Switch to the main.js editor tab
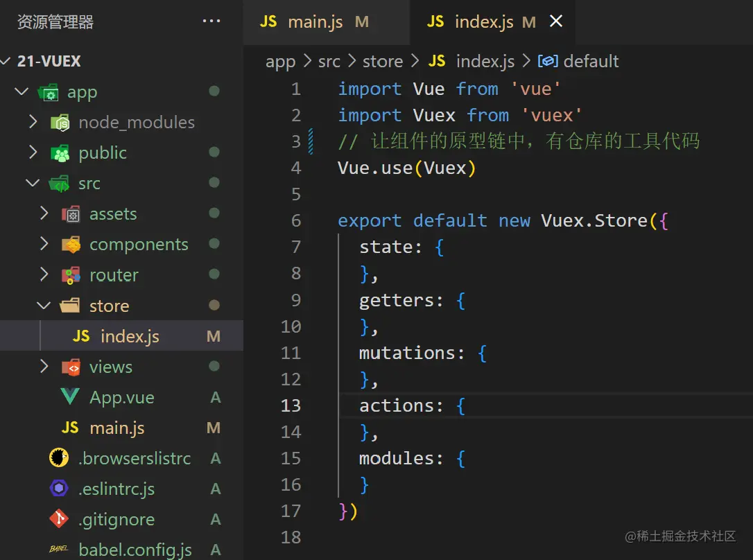The image size is (753, 560). pos(315,22)
